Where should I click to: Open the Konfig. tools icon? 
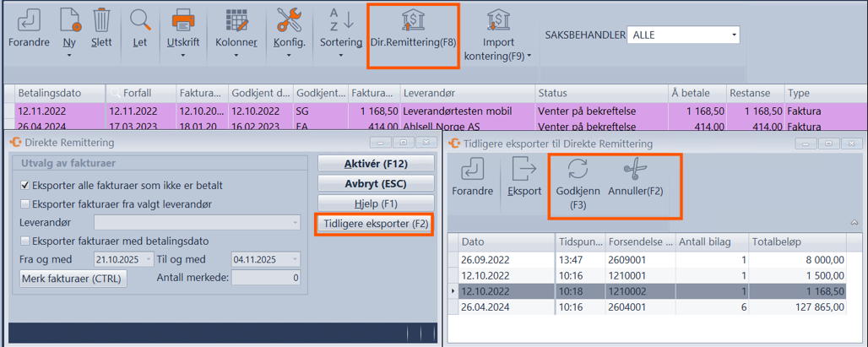pyautogui.click(x=290, y=20)
